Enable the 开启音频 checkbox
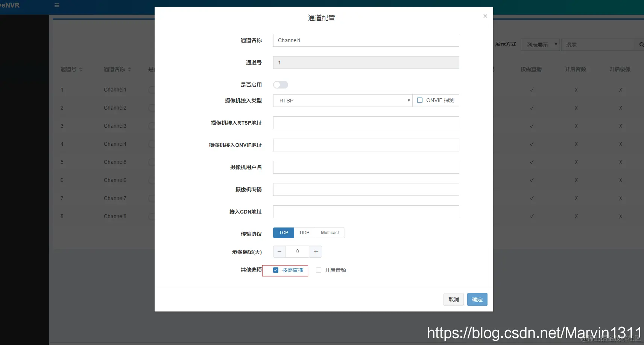 click(x=319, y=270)
